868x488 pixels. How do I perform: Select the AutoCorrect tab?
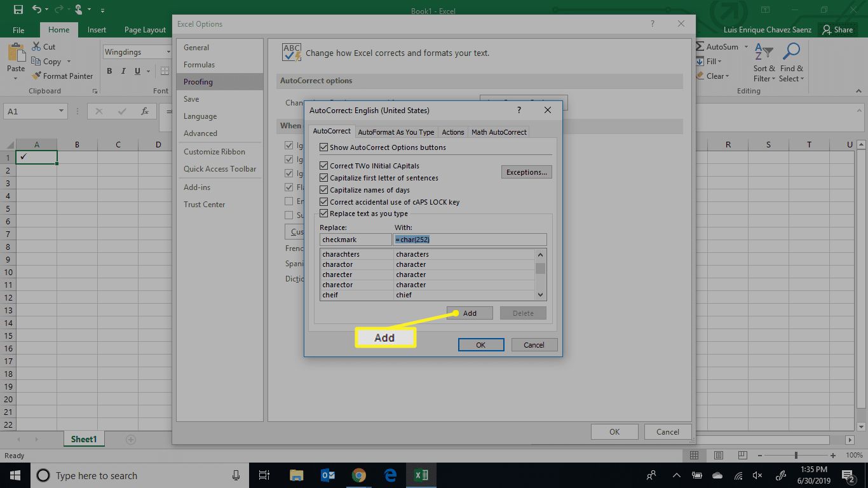332,131
